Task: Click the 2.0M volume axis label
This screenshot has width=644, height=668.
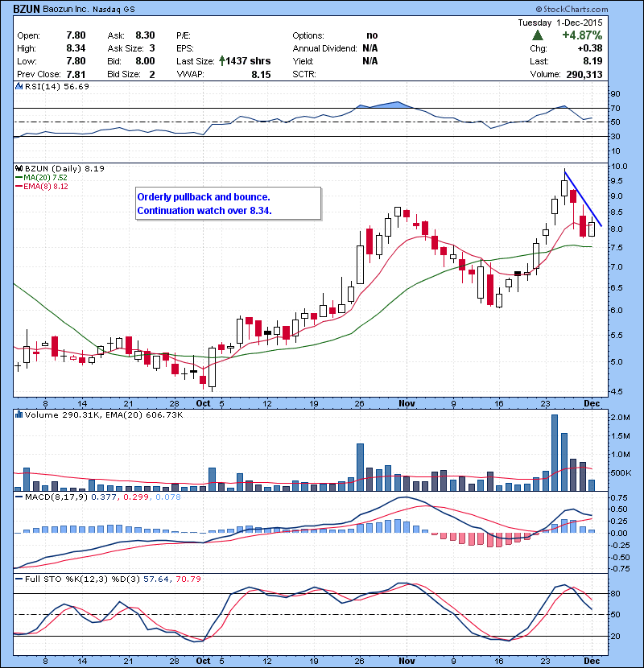Action: coord(620,418)
